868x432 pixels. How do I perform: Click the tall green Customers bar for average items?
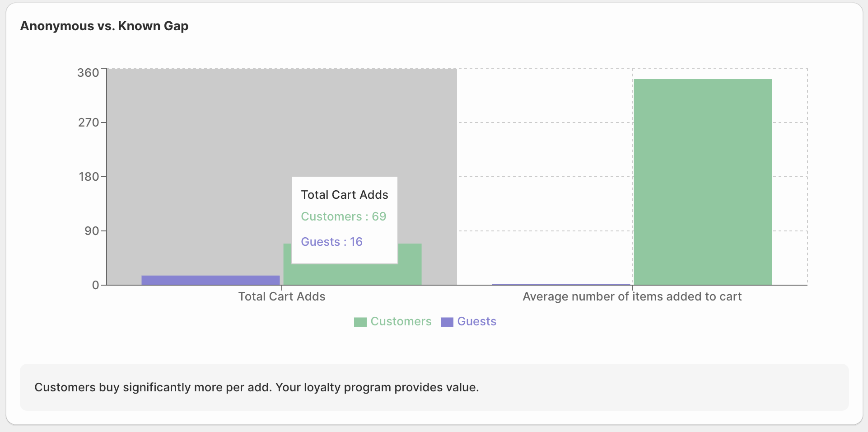coord(702,182)
